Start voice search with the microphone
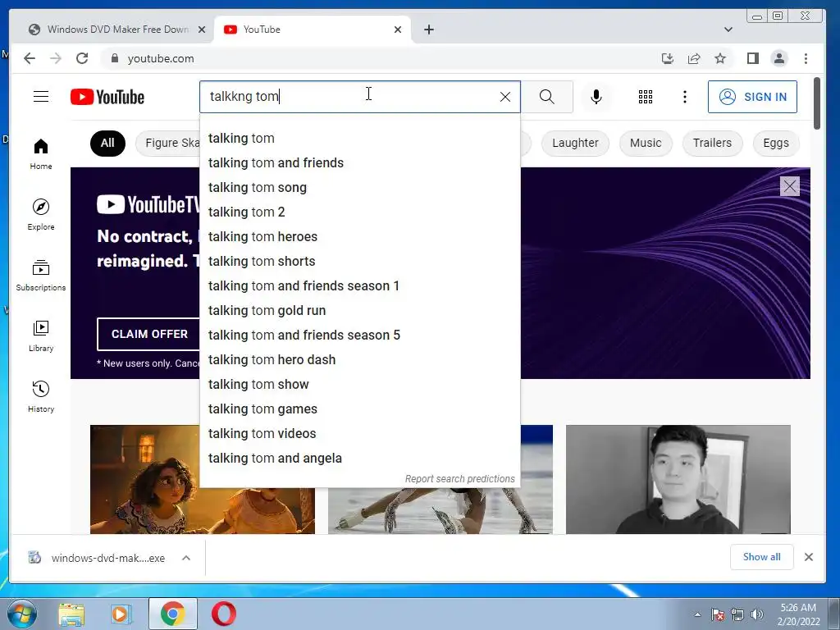This screenshot has height=630, width=840. pyautogui.click(x=596, y=97)
